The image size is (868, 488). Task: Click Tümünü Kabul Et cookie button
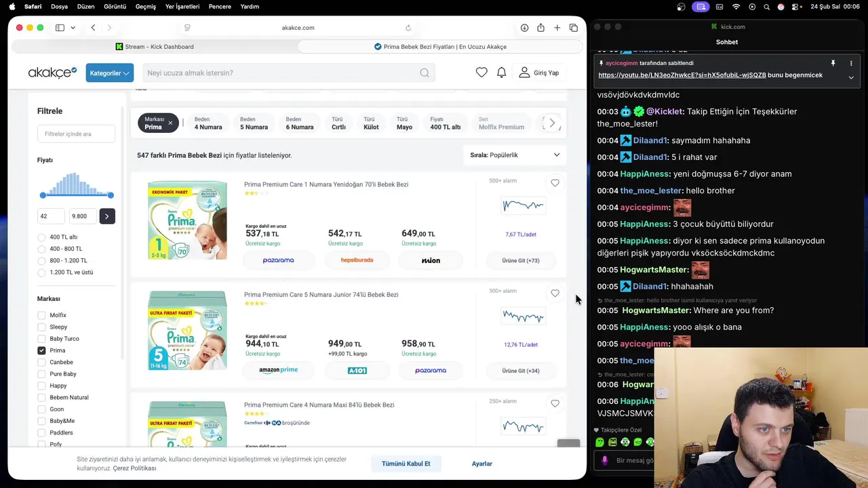click(x=406, y=464)
